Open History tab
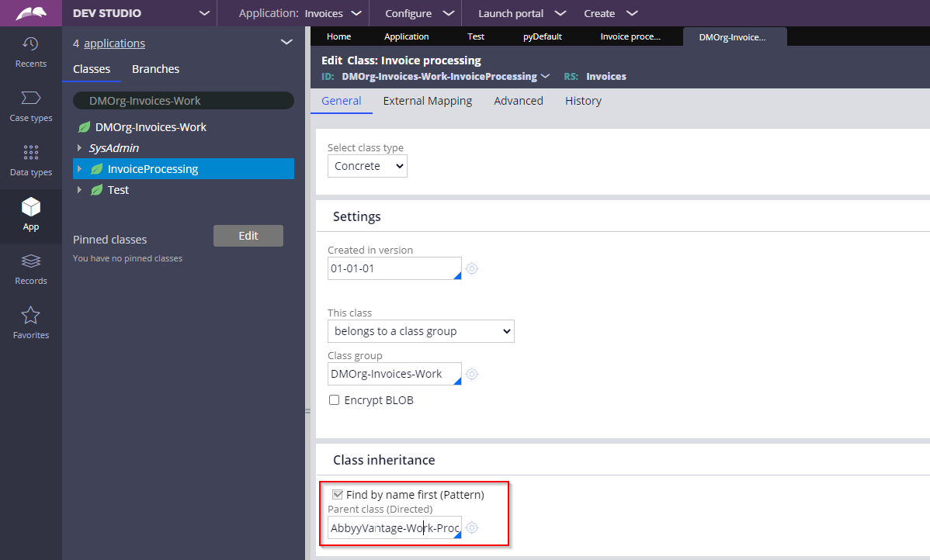This screenshot has width=930, height=560. tap(583, 101)
